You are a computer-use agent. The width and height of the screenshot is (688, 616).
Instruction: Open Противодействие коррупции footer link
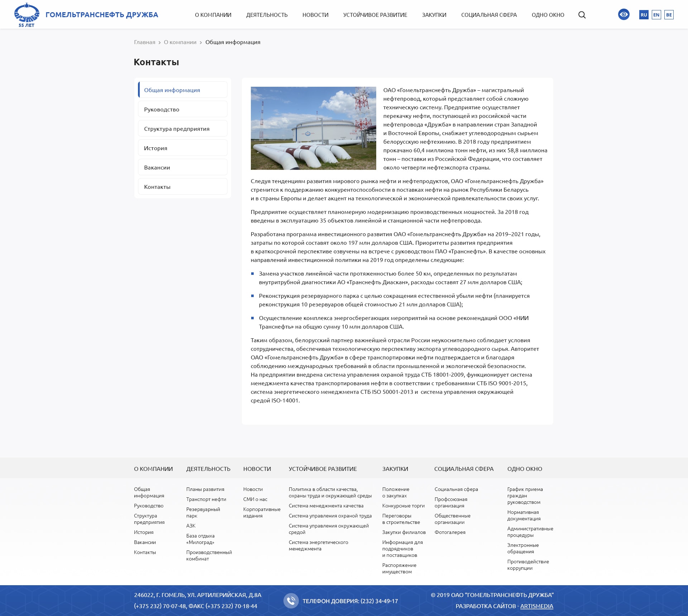(528, 565)
